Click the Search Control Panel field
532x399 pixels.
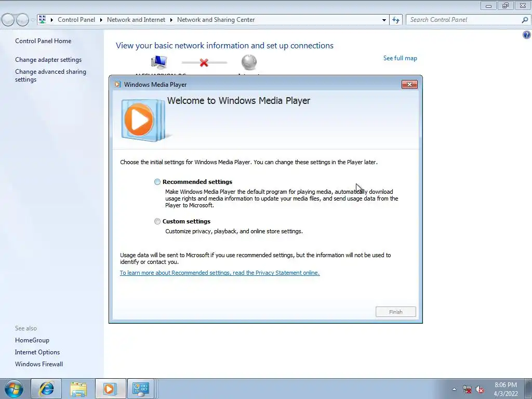point(464,20)
